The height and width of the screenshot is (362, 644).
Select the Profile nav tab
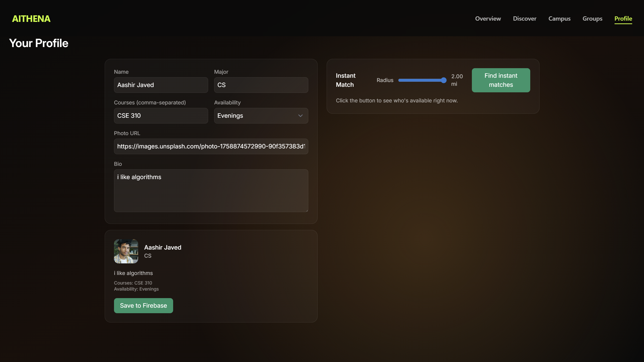[623, 19]
